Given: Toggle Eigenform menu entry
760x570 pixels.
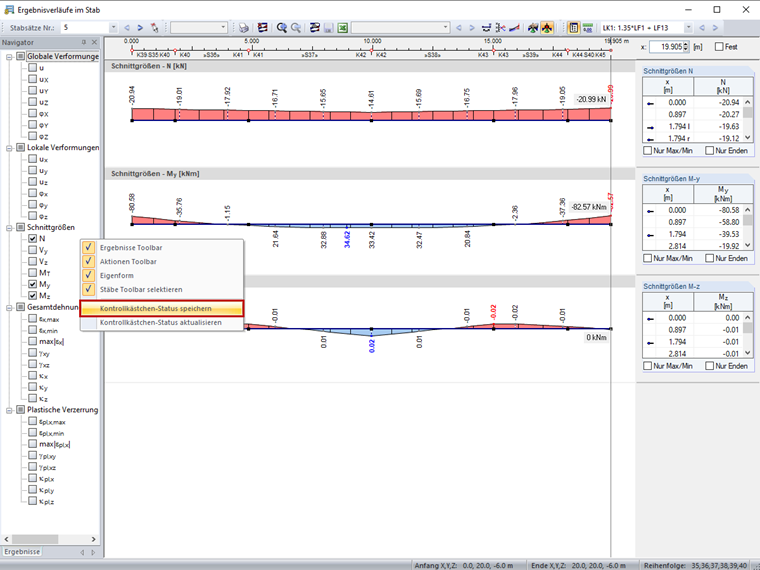Looking at the screenshot, I should tap(162, 275).
